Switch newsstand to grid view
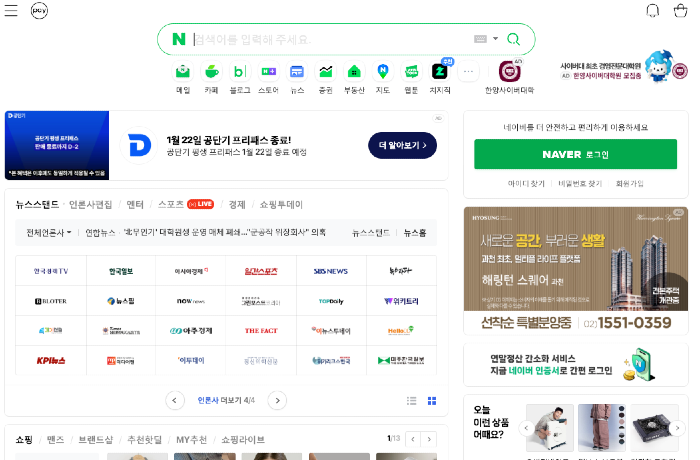 [x=432, y=401]
